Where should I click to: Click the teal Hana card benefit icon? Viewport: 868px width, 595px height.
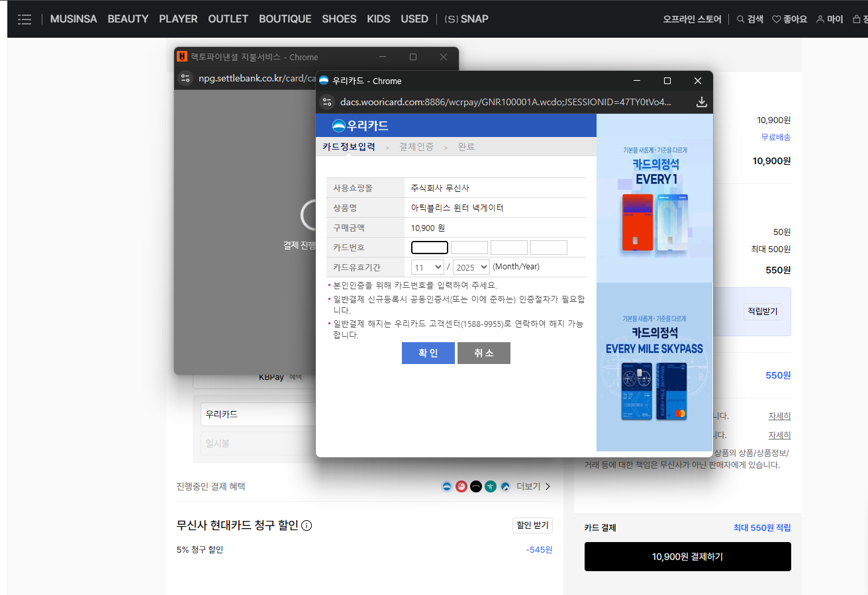point(491,486)
